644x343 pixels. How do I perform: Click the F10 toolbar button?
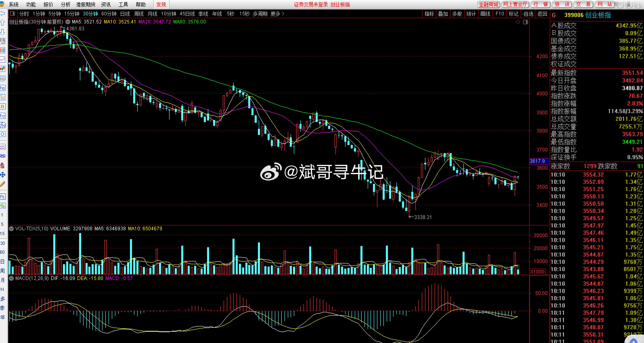click(x=500, y=14)
